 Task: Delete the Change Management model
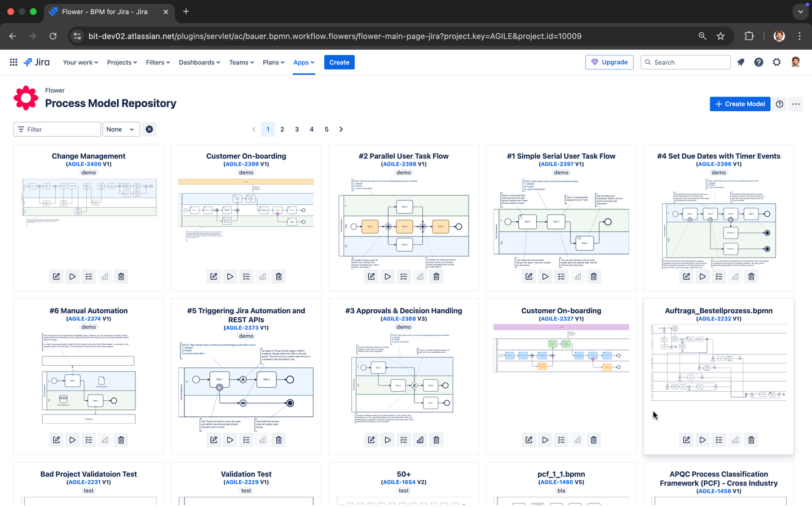tap(121, 277)
